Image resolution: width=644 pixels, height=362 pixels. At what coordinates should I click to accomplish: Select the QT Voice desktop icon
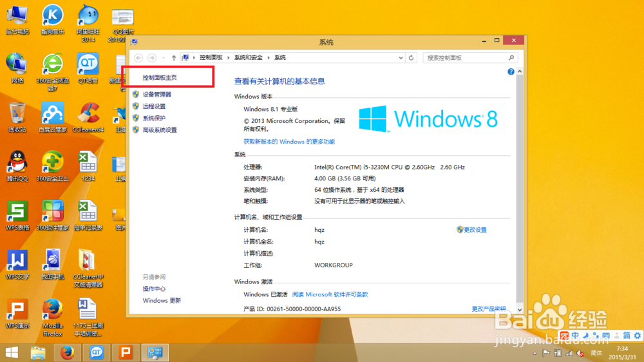pos(88,69)
